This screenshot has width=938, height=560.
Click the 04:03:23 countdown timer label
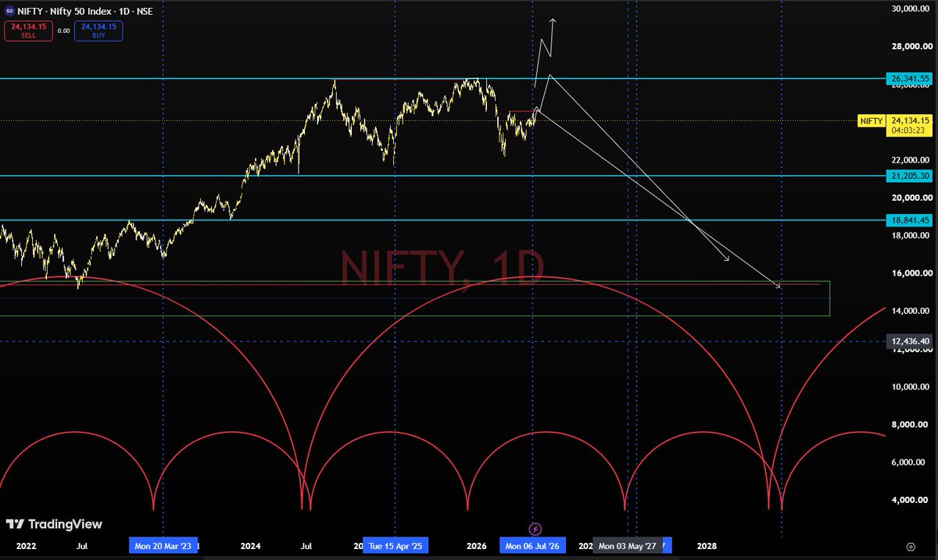910,131
